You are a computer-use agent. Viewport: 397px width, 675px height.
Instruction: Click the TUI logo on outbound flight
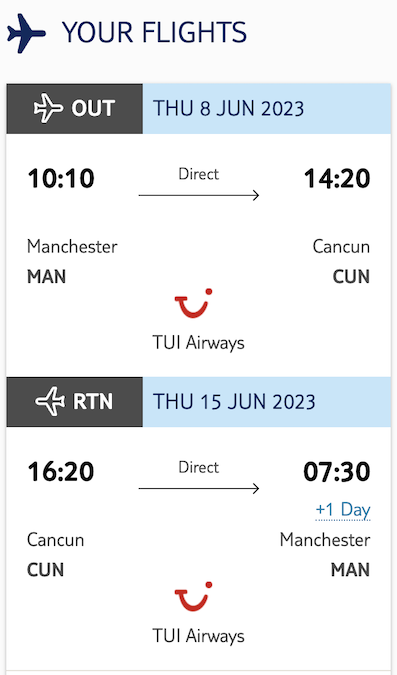[x=193, y=303]
